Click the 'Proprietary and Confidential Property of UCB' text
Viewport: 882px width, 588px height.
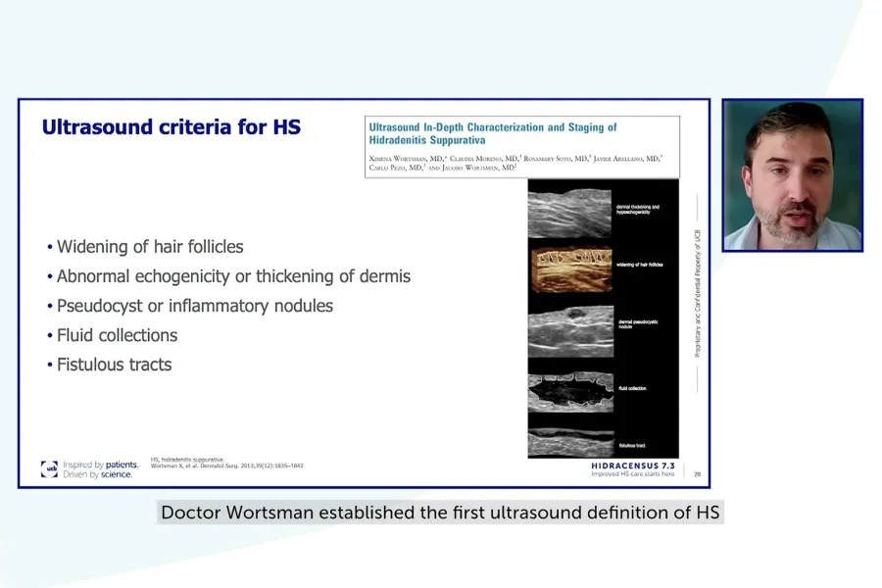tap(698, 293)
